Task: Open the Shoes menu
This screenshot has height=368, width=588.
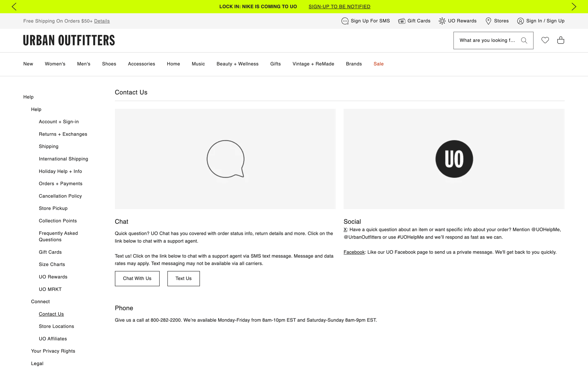Action: 109,64
